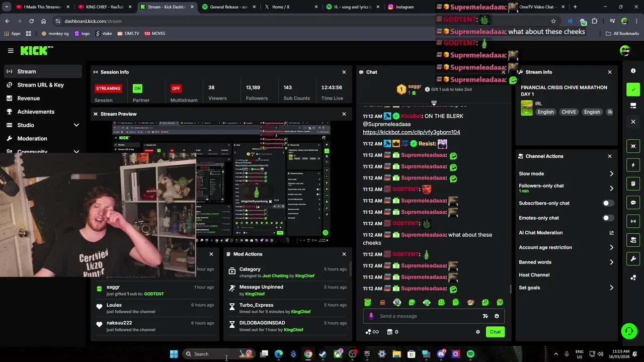
Task: Close the Stream Preview panel
Action: click(344, 114)
